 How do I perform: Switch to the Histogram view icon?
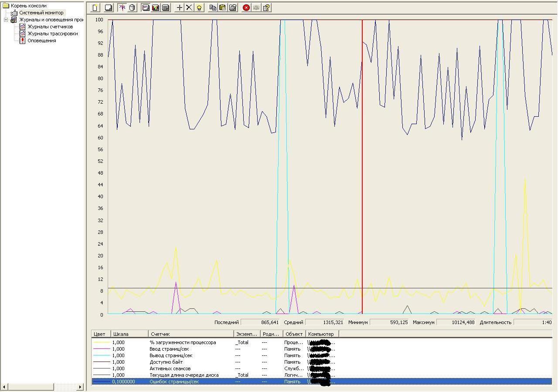156,7
